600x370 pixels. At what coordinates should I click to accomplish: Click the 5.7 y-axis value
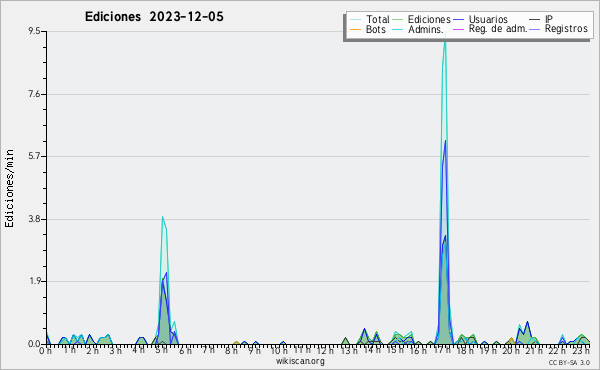pos(34,156)
